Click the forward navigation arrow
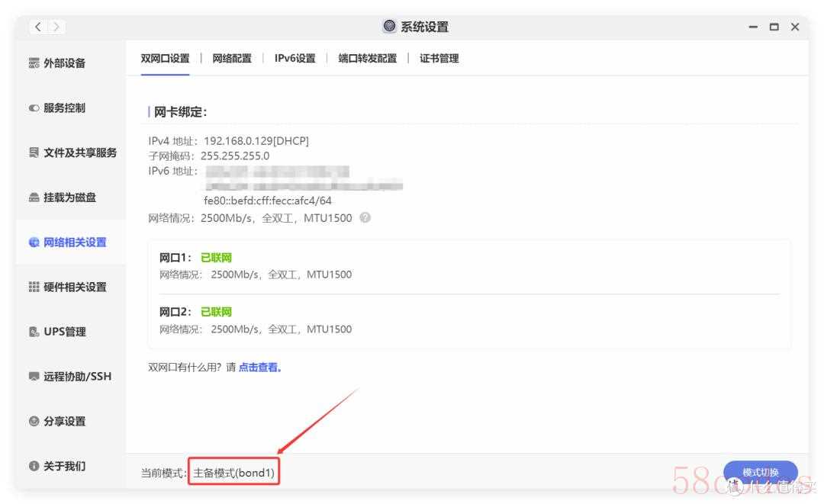Screen dimensions: 824x504 (56, 26)
